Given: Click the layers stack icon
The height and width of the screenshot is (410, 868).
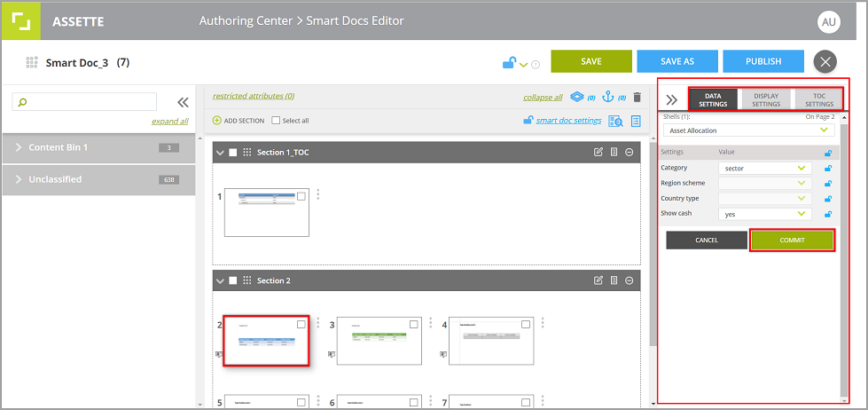Looking at the screenshot, I should point(577,97).
